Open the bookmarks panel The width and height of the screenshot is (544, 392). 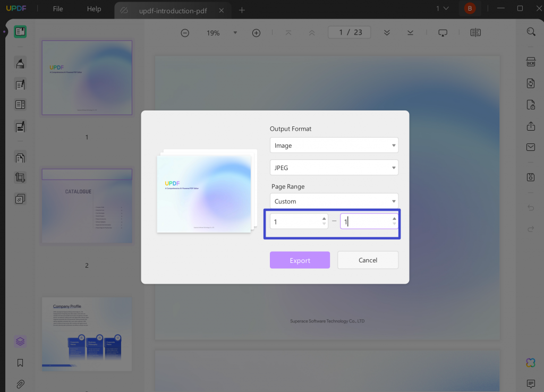[x=20, y=363]
